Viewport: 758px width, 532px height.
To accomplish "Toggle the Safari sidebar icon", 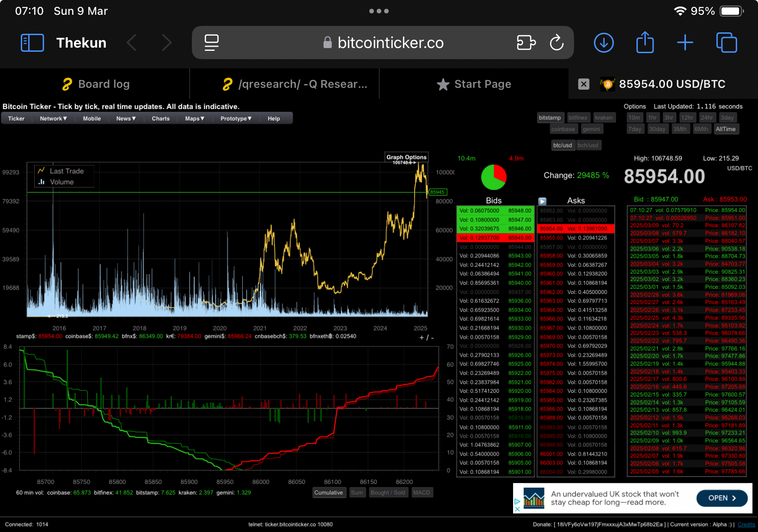I will pyautogui.click(x=32, y=43).
